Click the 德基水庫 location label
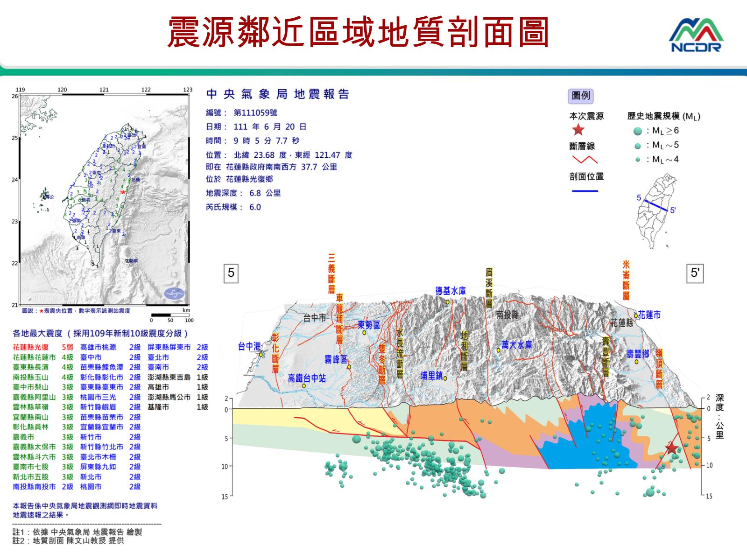The image size is (747, 560). pos(451,291)
